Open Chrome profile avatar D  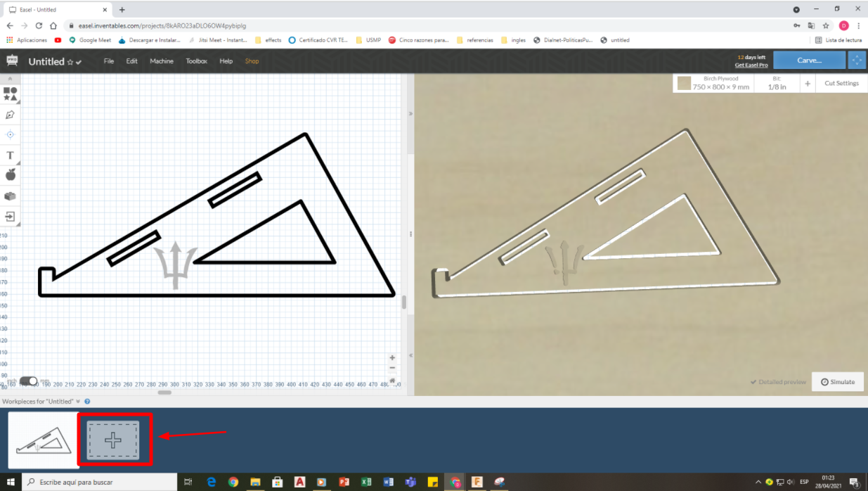(x=844, y=25)
